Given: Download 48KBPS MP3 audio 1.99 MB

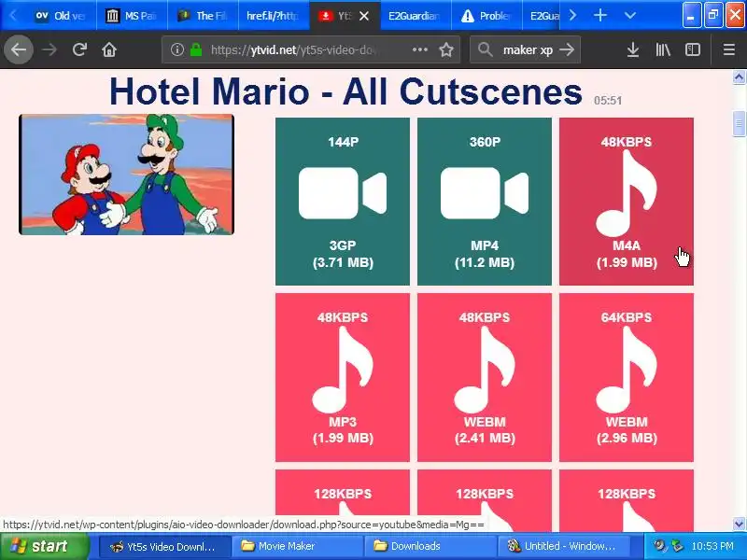Looking at the screenshot, I should (343, 377).
